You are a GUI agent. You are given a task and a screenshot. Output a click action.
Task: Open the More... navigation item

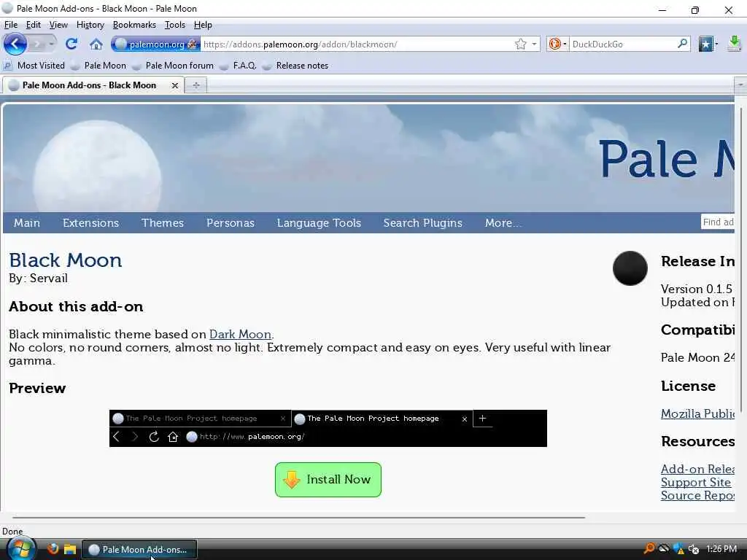503,223
